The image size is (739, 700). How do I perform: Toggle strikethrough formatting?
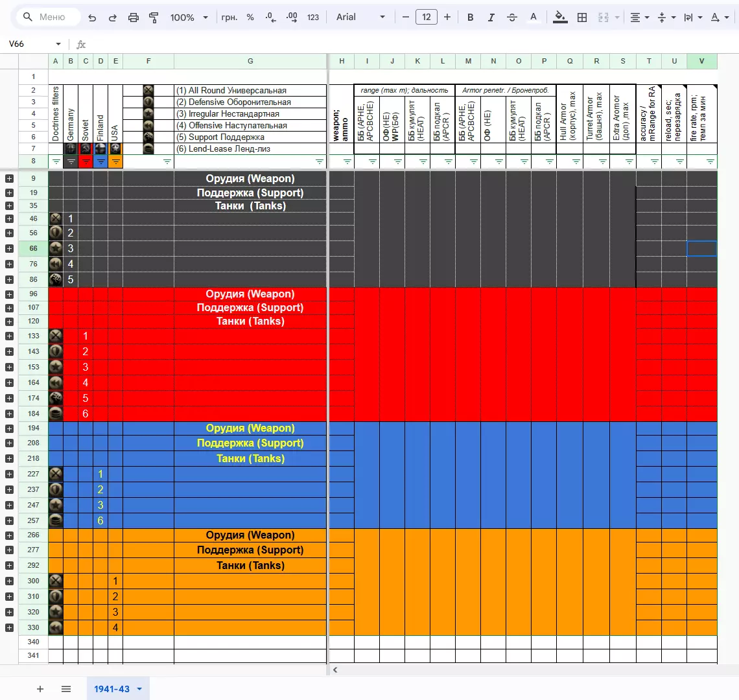pos(512,17)
